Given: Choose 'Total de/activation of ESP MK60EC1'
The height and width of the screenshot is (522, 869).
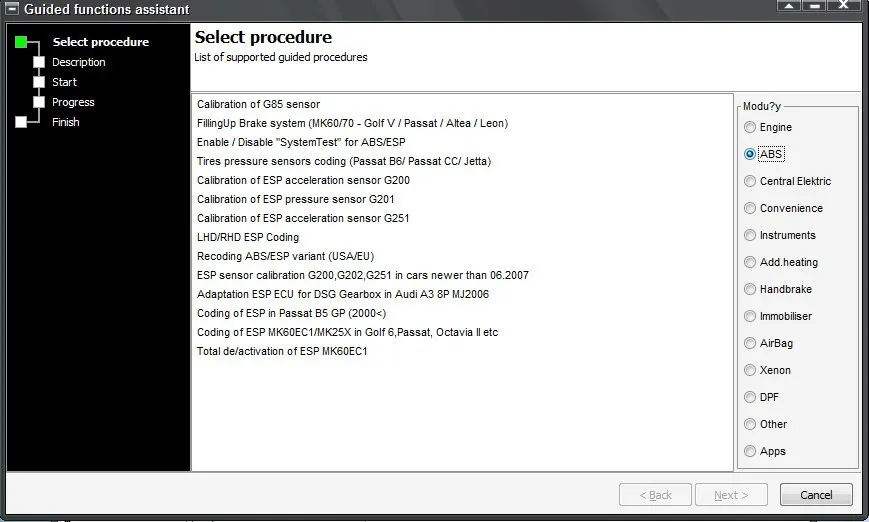Looking at the screenshot, I should [282, 351].
